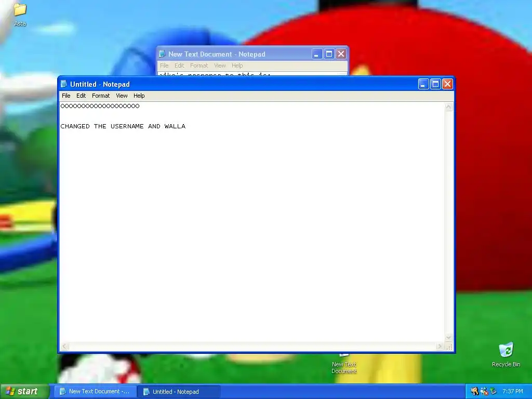532x399 pixels.
Task: Click the New Text Document Notepad title icon
Action: (162, 54)
